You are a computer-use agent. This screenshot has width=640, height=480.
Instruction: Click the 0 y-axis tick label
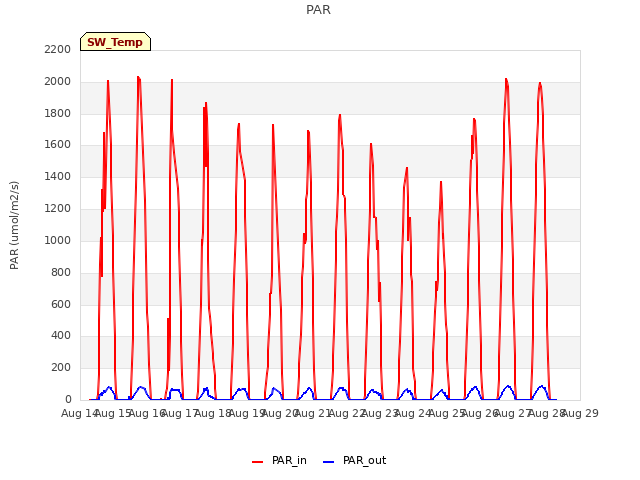coord(68,399)
